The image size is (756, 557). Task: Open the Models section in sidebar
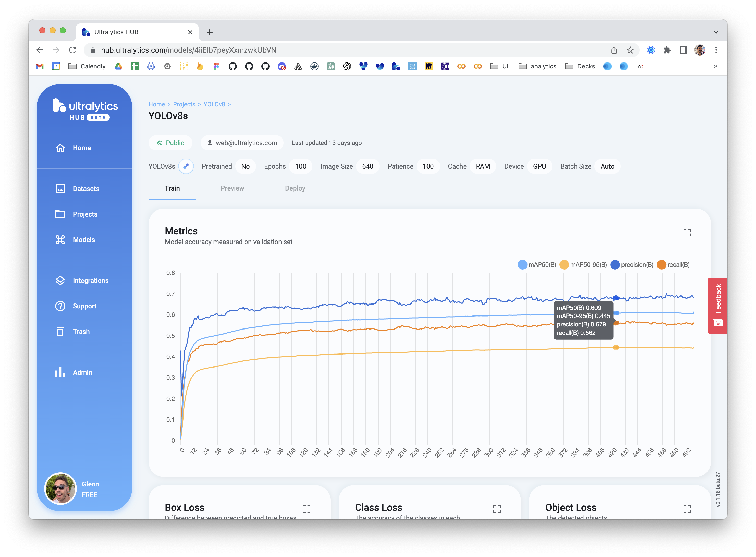point(84,239)
